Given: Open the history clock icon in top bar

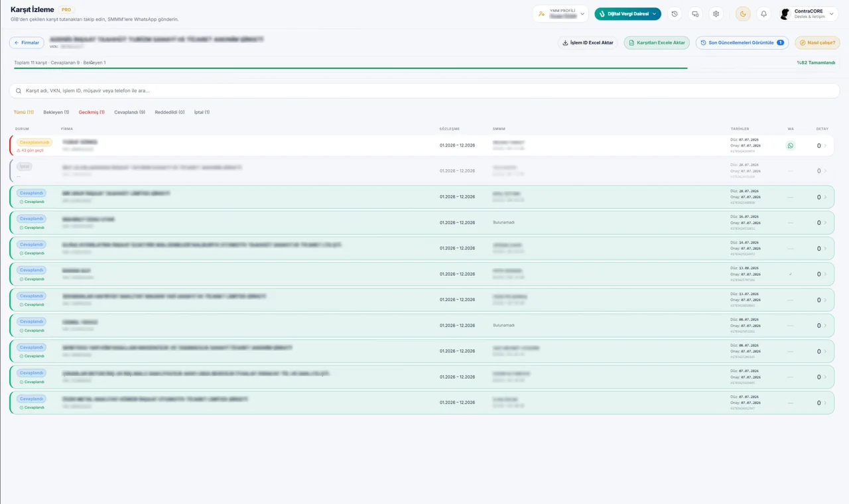Looking at the screenshot, I should (x=675, y=14).
